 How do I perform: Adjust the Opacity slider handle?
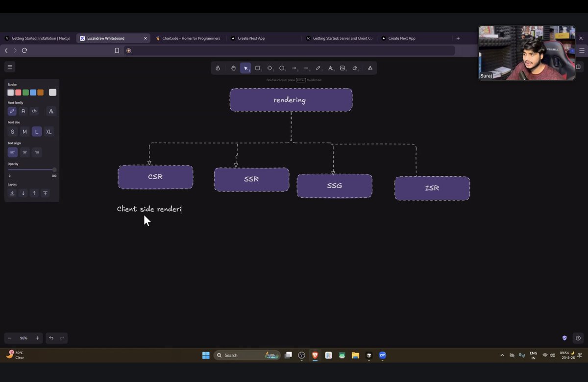pos(54,170)
